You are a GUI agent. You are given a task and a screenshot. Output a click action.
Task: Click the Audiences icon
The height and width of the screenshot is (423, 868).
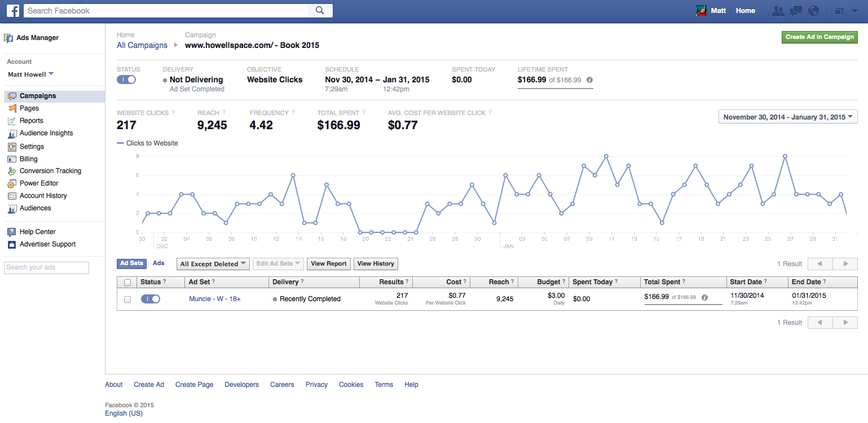(12, 209)
